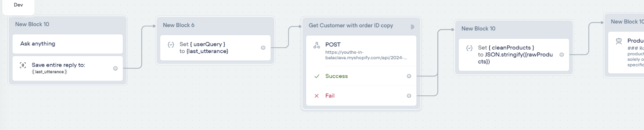Select the Success path output port
Screen dimensions: 644x130
coord(409,76)
